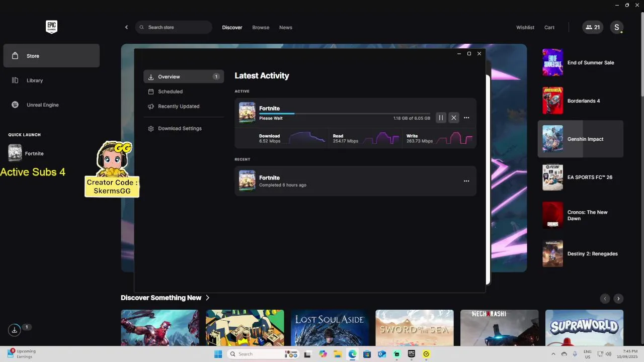Click the Fortnite download progress bar

tap(345, 114)
